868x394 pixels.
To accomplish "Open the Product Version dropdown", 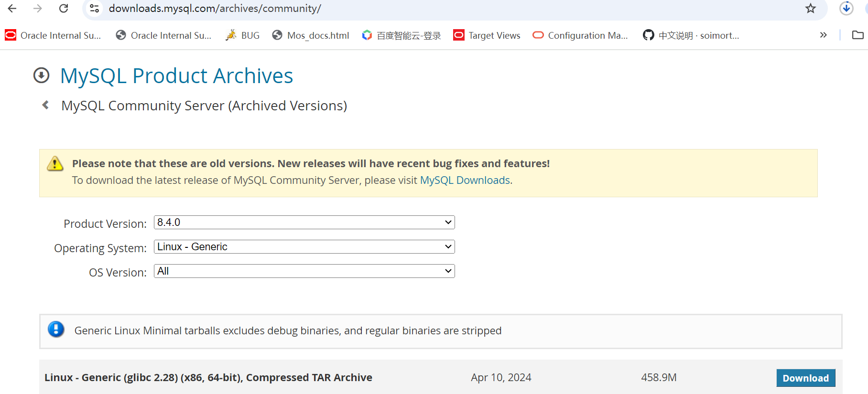I will point(304,223).
